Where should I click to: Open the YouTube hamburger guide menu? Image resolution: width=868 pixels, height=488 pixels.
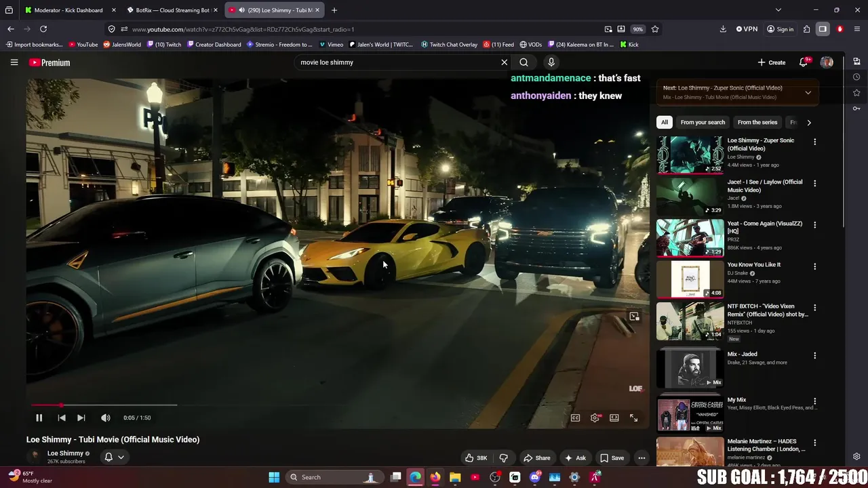14,62
